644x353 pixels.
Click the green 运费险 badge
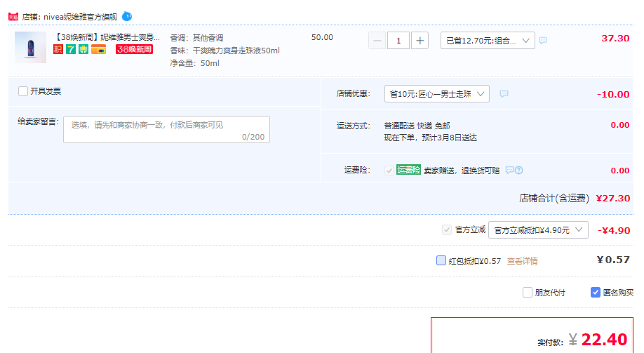pos(408,170)
